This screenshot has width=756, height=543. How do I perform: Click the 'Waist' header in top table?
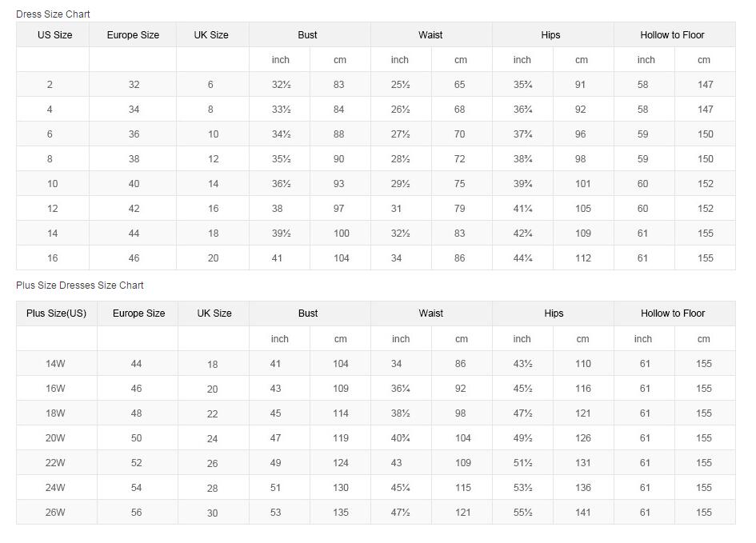pos(430,35)
